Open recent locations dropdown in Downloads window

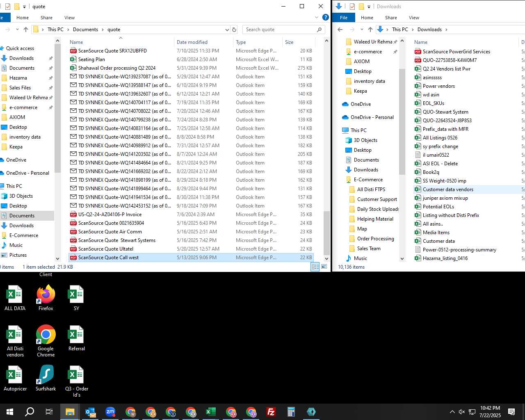pyautogui.click(x=362, y=30)
